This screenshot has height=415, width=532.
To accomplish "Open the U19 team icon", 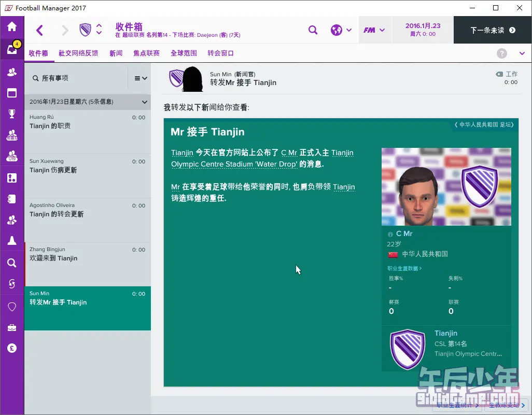I will [12, 156].
